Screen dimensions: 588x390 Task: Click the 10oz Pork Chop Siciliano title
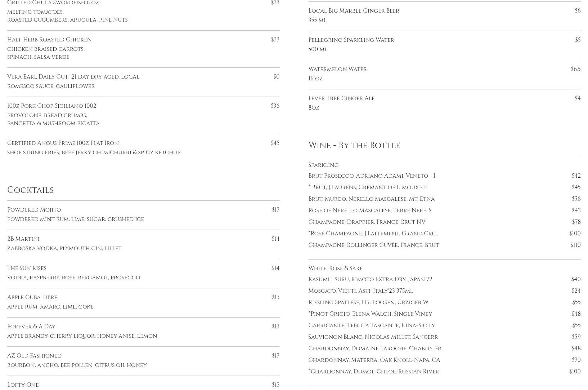51,106
